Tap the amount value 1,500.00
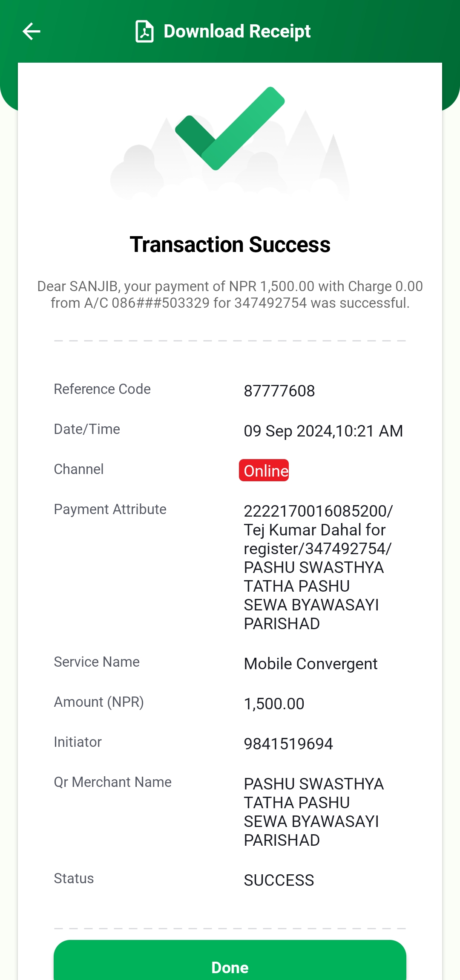460x980 pixels. click(x=274, y=704)
